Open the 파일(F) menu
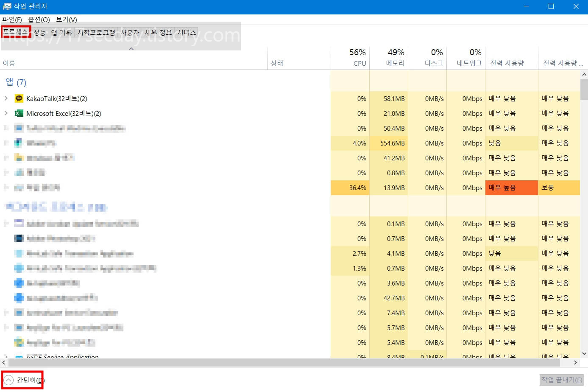Image resolution: width=588 pixels, height=392 pixels. tap(12, 20)
